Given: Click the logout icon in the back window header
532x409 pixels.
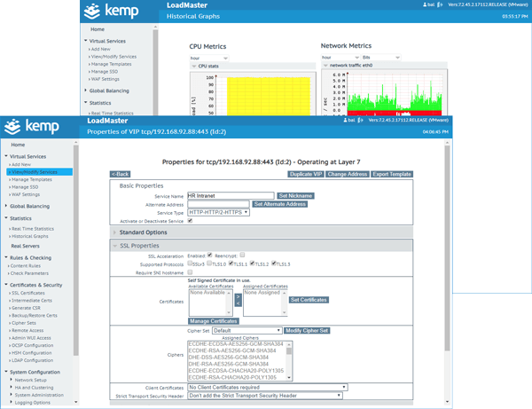Looking at the screenshot, I should 440,4.
